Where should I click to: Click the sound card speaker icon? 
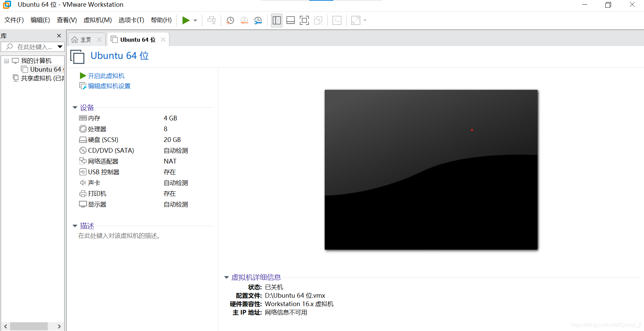tap(83, 183)
